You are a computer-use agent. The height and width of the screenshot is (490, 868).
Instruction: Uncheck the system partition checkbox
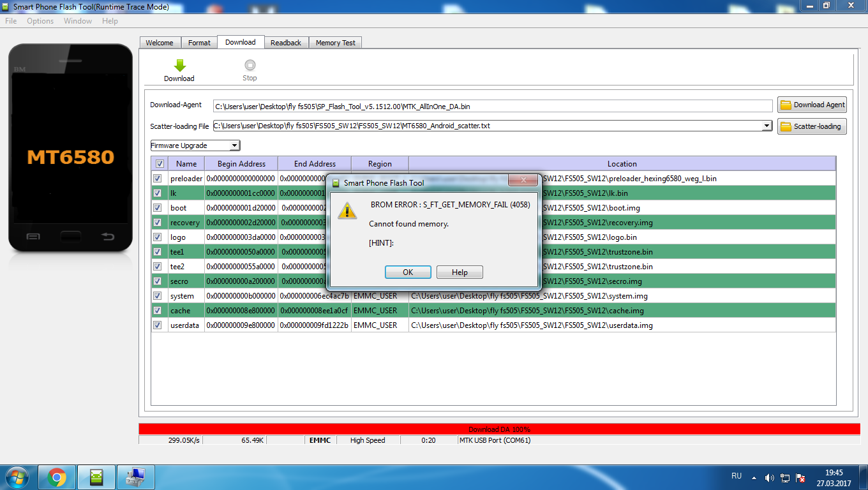click(158, 295)
